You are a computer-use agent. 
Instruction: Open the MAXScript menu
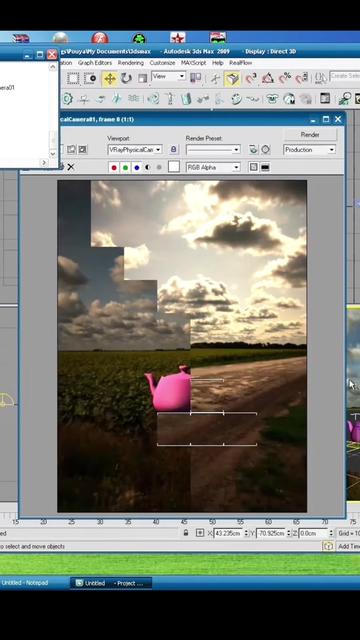pos(193,63)
